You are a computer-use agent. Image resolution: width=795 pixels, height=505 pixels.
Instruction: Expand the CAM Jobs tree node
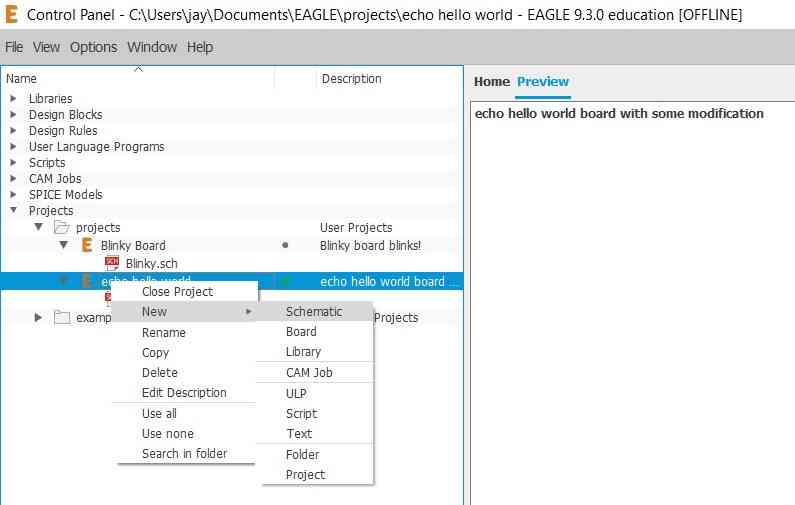14,178
